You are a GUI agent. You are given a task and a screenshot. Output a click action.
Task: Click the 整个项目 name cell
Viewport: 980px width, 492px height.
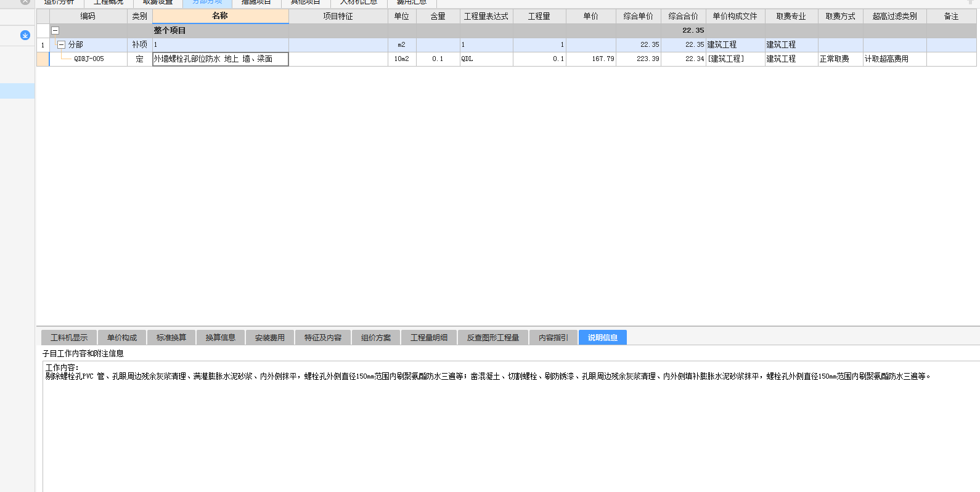click(x=220, y=30)
